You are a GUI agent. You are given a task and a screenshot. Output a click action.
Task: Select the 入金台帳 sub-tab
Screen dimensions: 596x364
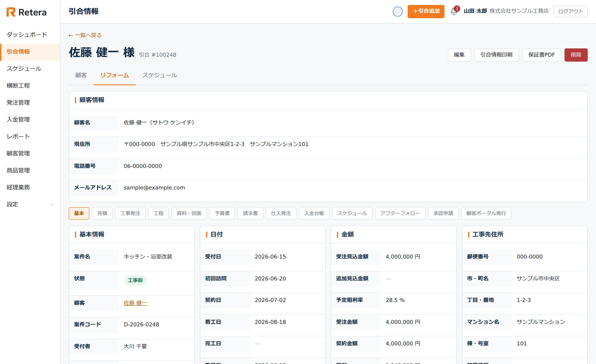[314, 213]
